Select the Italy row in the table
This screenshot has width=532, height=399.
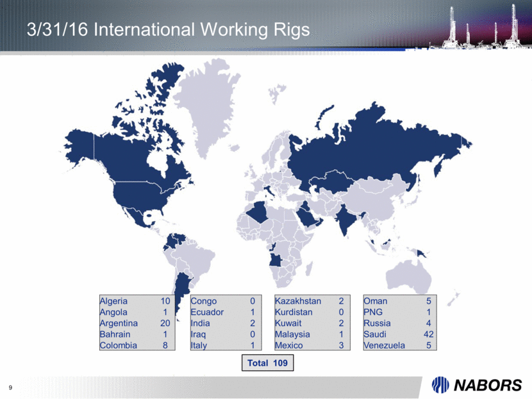click(x=224, y=346)
